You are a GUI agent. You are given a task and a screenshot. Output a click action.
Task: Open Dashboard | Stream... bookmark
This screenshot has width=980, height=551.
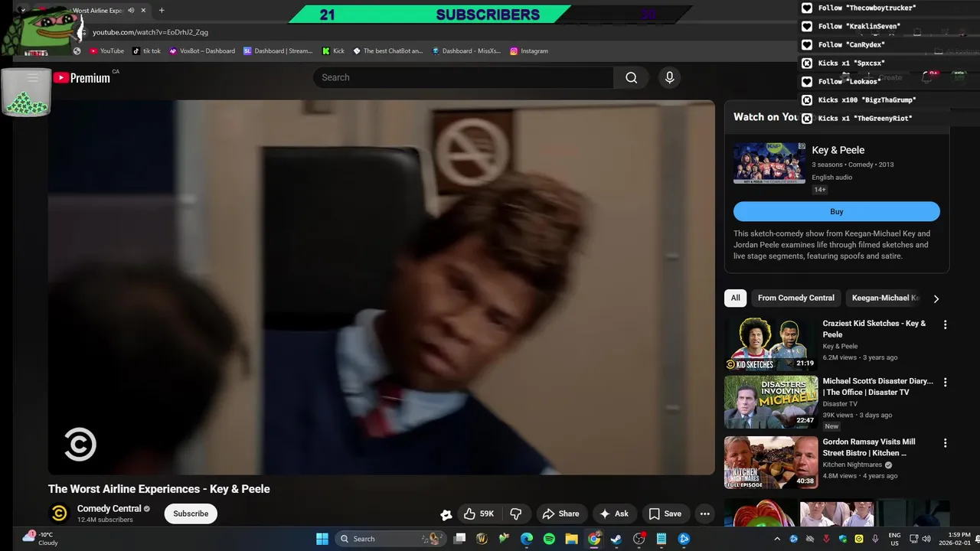[278, 51]
